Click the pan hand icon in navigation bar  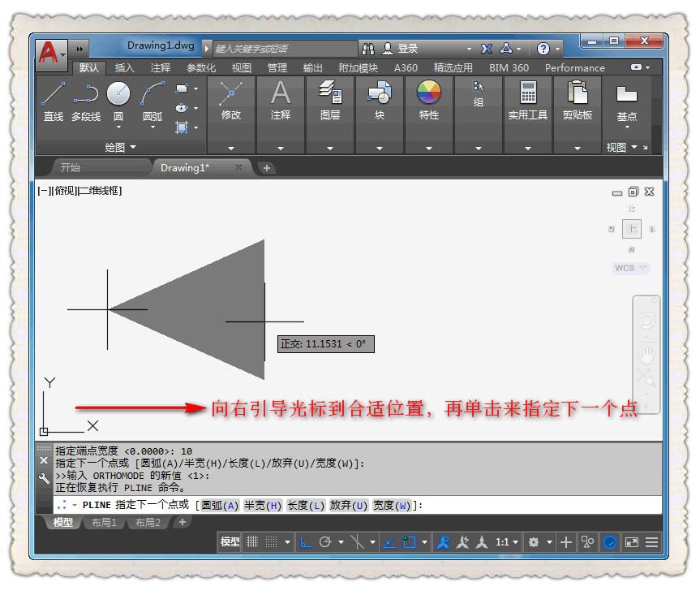click(x=646, y=353)
